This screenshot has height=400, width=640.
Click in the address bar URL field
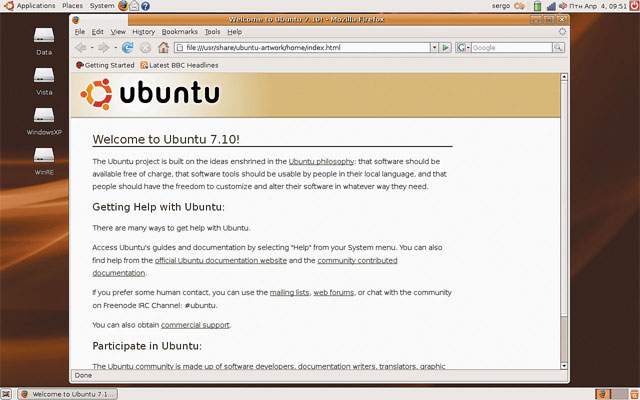point(302,48)
